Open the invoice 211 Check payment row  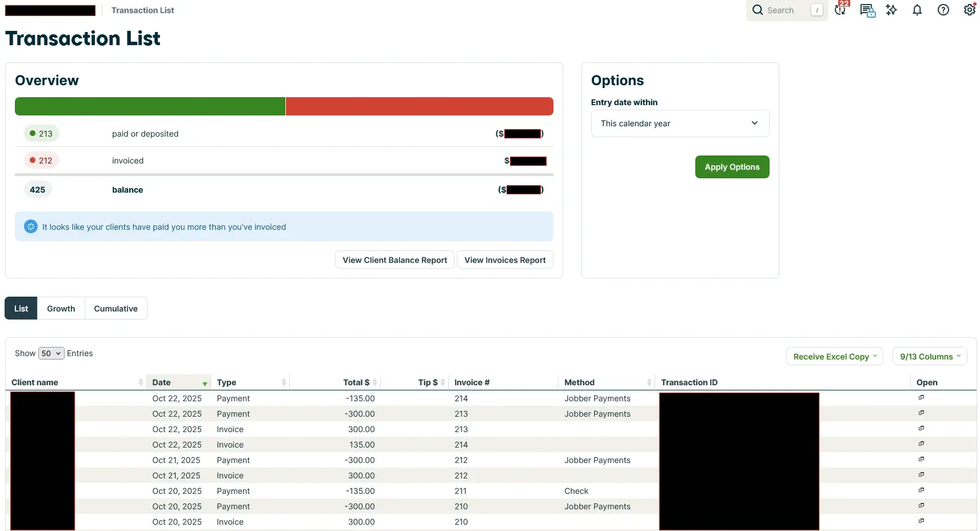pos(921,490)
